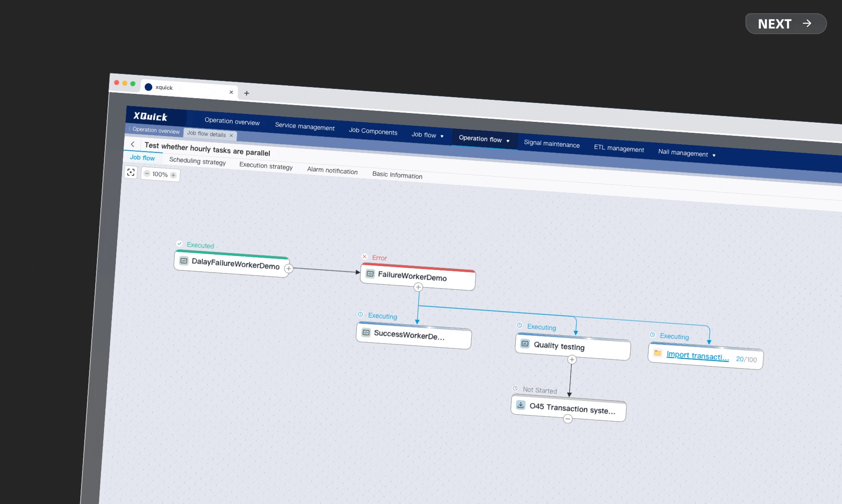Expand children under FailureWorkerDemo node
The image size is (842, 504).
point(418,287)
